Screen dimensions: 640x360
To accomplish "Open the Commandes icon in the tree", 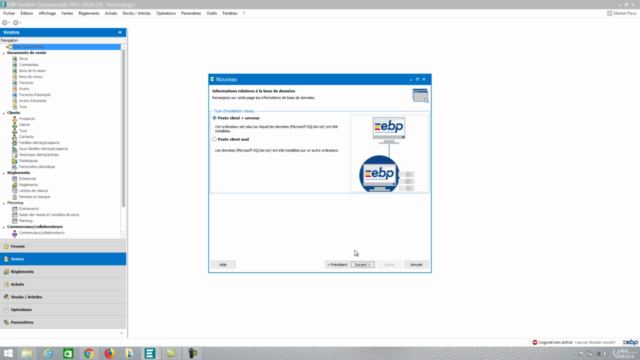I will tap(15, 64).
